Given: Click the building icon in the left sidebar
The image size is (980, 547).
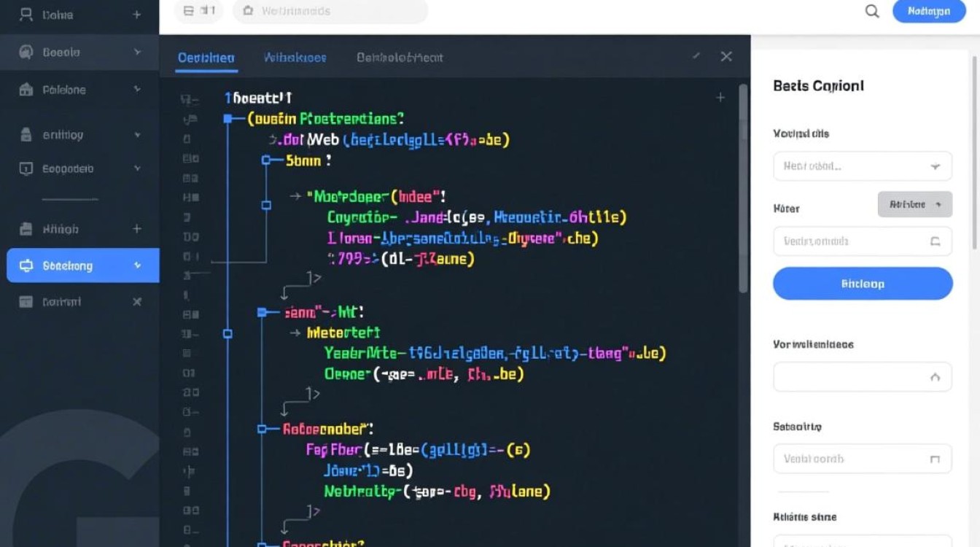Looking at the screenshot, I should [26, 90].
